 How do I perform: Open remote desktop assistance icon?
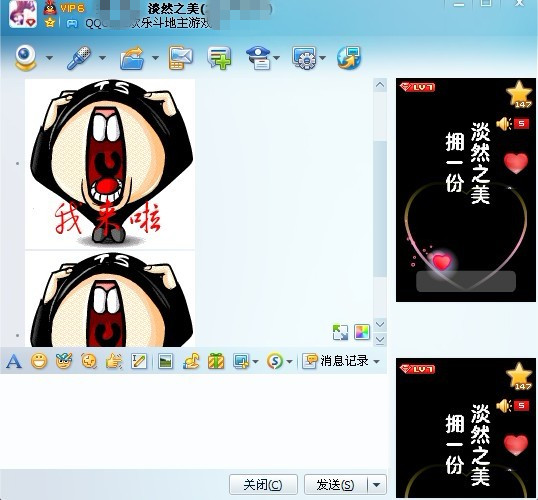[304, 58]
